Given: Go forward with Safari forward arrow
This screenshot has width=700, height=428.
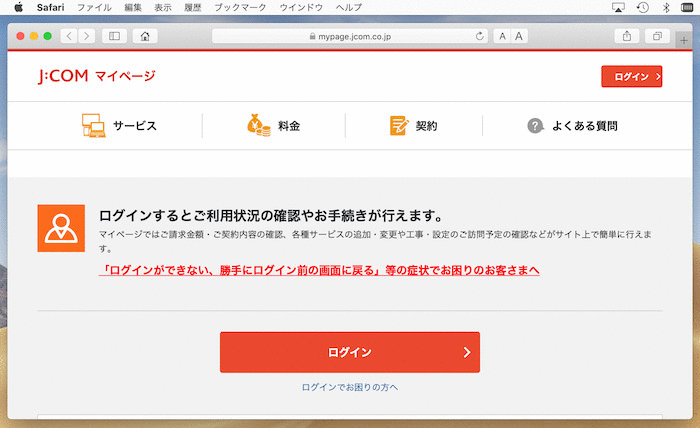Looking at the screenshot, I should point(87,36).
